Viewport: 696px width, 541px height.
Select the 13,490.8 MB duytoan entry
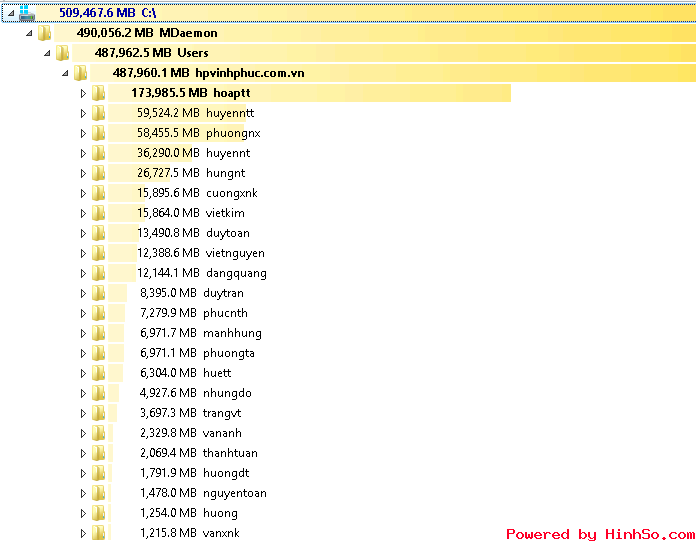pyautogui.click(x=193, y=233)
